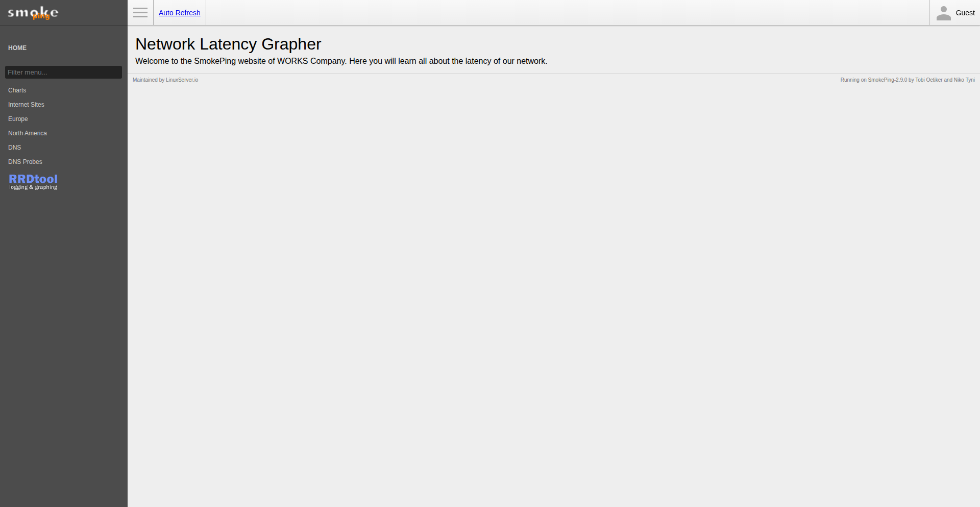Visit the Niko Tyni footer link
This screenshot has width=980, height=507.
click(964, 80)
